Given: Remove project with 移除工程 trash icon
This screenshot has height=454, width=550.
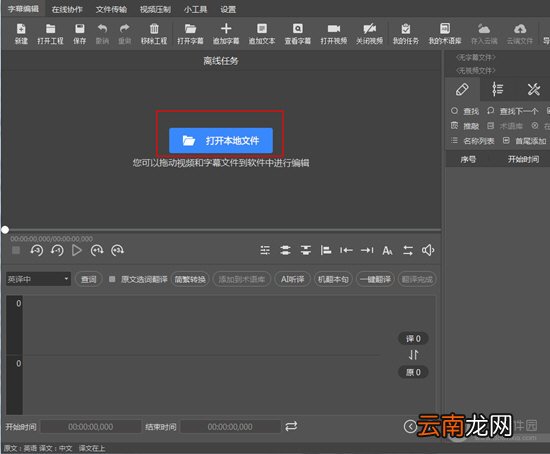Looking at the screenshot, I should coord(154,34).
